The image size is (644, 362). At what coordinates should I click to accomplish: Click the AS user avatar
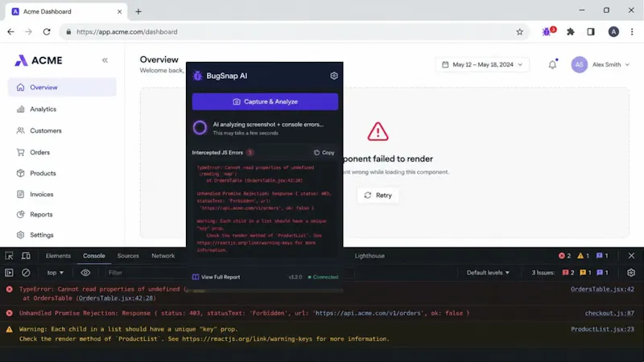pyautogui.click(x=579, y=64)
